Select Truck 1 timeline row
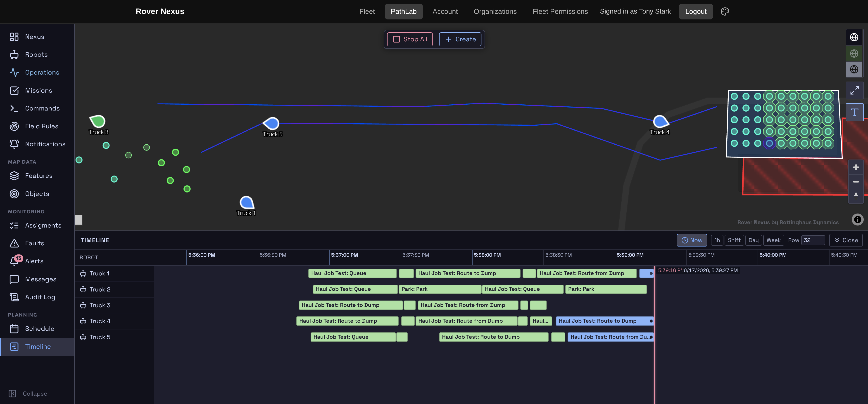 coord(114,274)
